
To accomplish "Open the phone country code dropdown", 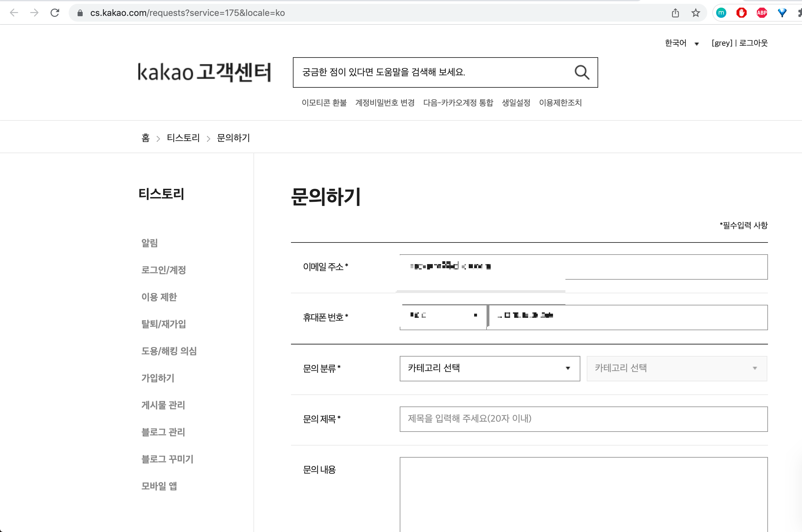I will 443,316.
